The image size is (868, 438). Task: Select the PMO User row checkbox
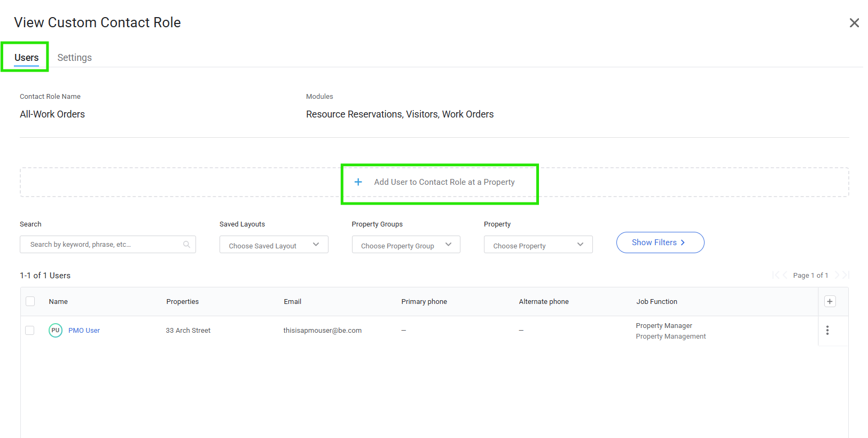pos(30,331)
